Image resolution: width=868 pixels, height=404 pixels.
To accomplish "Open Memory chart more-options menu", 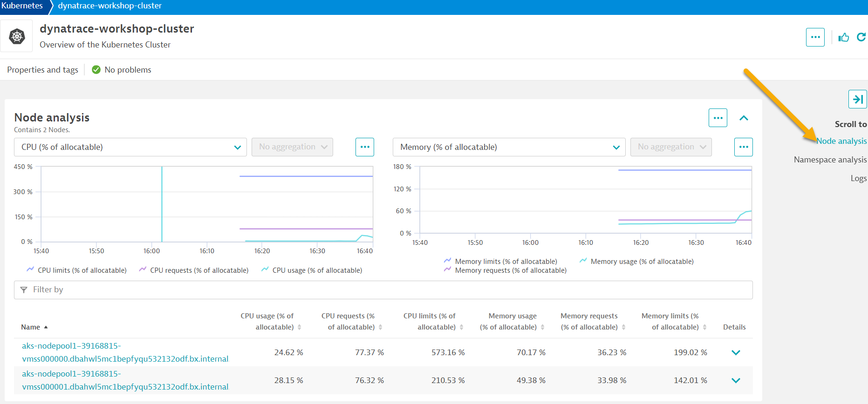I will point(743,147).
